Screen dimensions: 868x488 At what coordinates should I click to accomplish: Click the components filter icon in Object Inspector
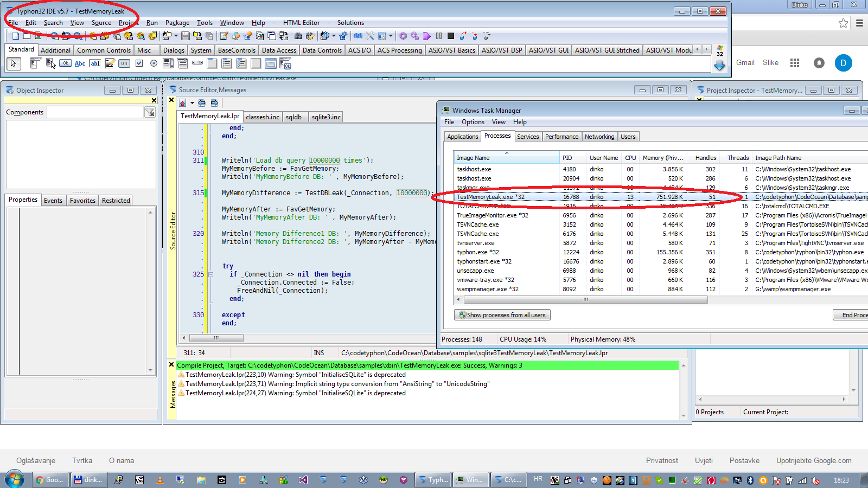click(x=150, y=112)
